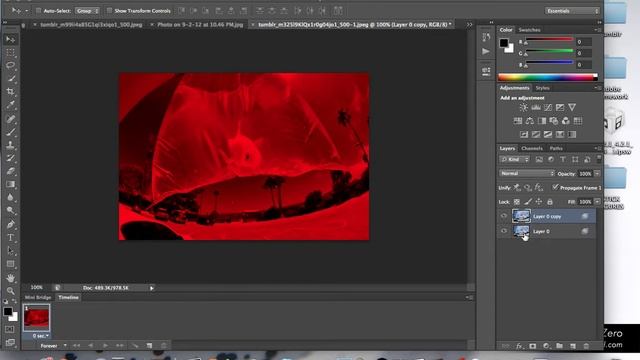
Task: Add a Brightness/Contrast adjustment
Action: pos(523,107)
